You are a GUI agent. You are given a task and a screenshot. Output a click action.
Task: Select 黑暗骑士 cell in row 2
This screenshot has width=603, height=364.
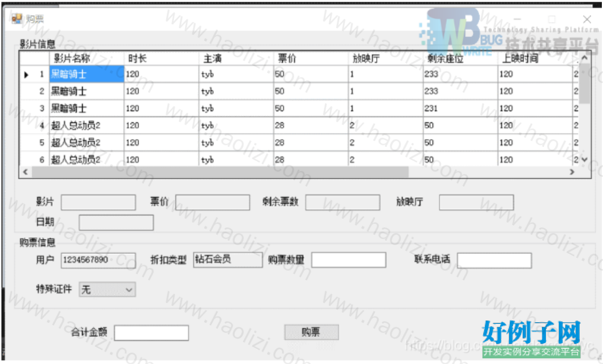[87, 91]
